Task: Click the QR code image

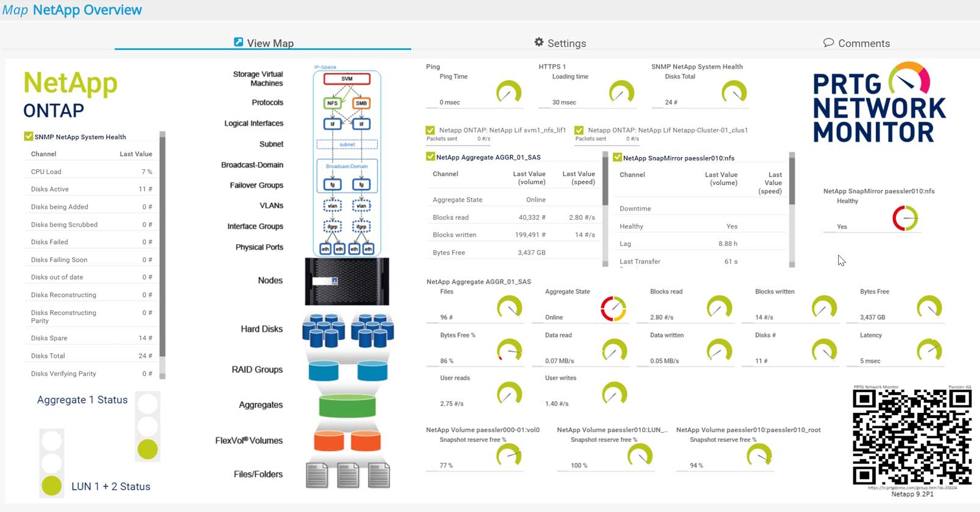Action: 912,437
